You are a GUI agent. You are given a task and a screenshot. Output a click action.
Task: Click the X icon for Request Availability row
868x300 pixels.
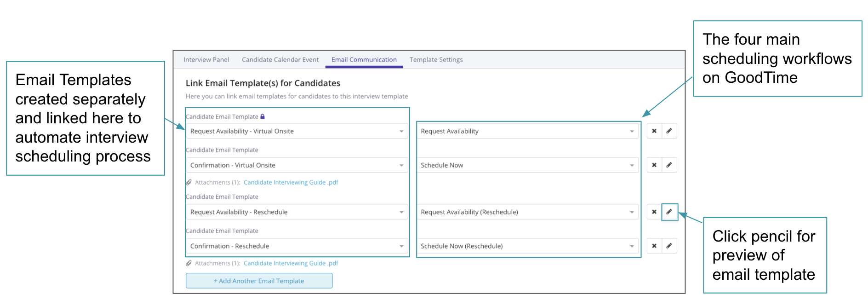tap(654, 131)
